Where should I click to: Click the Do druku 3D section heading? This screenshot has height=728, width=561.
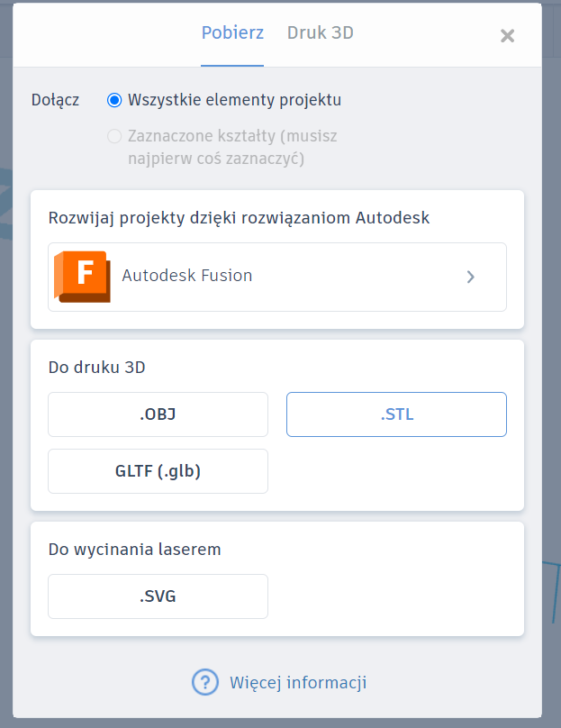coord(96,368)
